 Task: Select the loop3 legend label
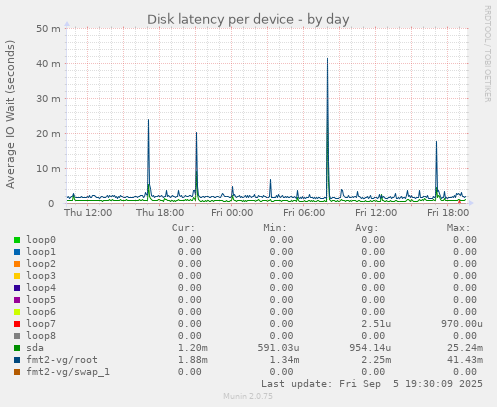pos(41,276)
